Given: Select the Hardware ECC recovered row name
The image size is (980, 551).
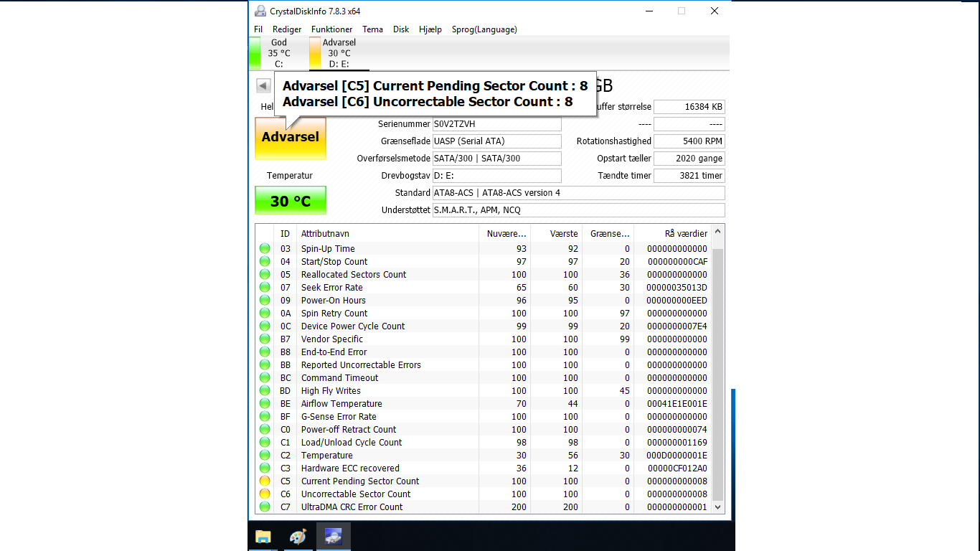Looking at the screenshot, I should point(350,468).
